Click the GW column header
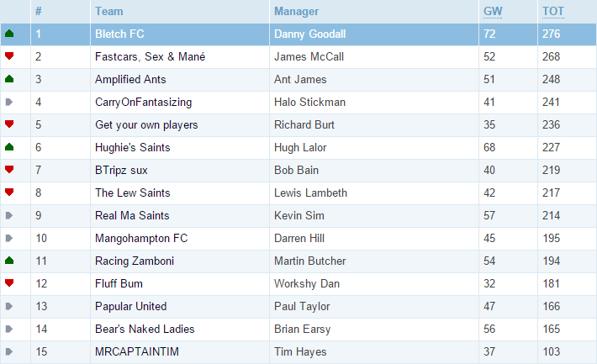This screenshot has height=364, width=597. [493, 12]
